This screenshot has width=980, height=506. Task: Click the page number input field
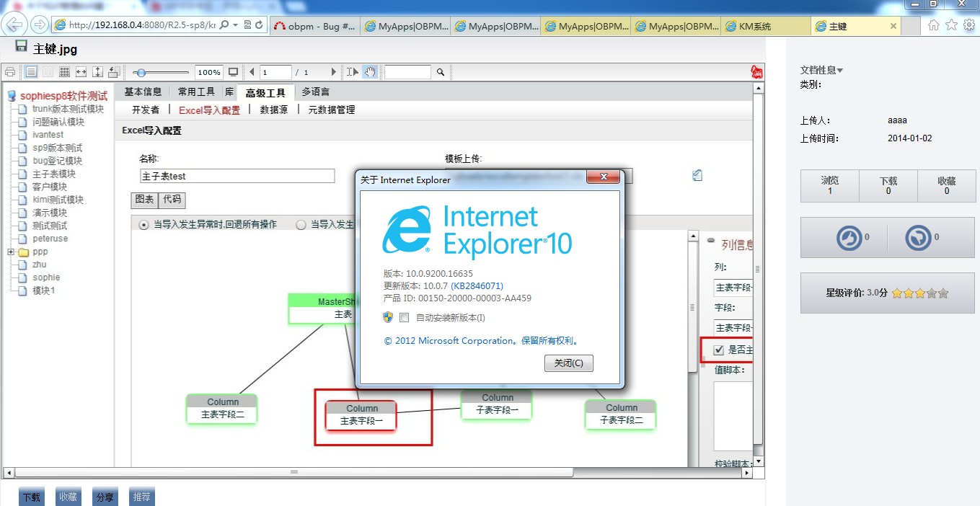pos(276,72)
